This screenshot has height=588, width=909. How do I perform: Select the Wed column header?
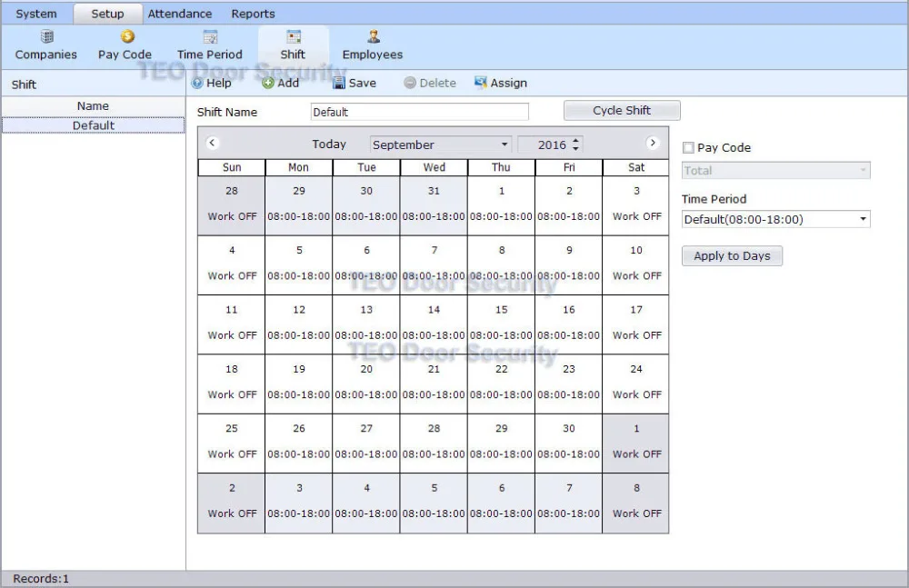coord(434,167)
